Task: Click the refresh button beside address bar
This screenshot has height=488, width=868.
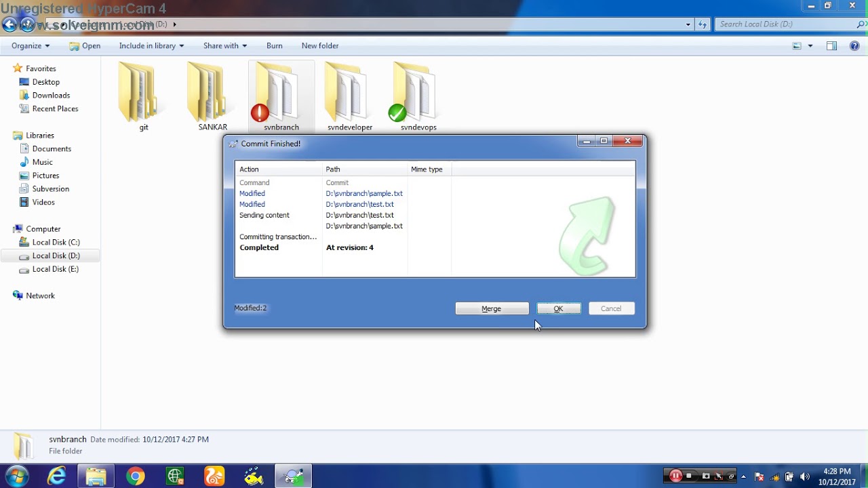Action: click(x=703, y=24)
